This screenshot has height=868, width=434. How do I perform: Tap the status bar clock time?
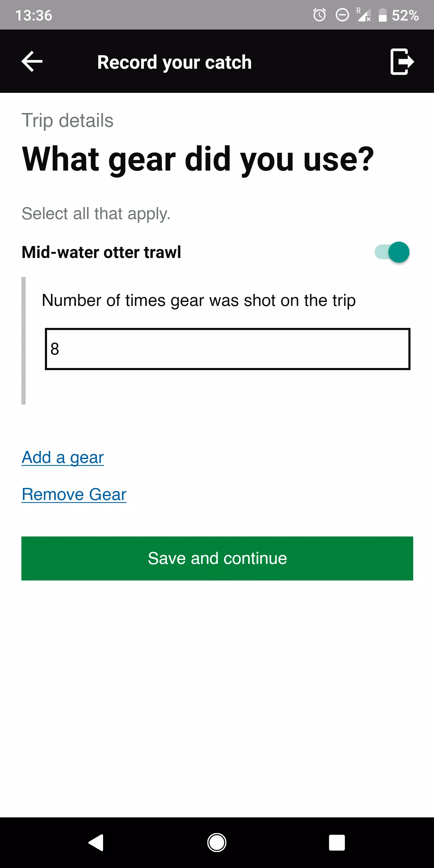(34, 15)
